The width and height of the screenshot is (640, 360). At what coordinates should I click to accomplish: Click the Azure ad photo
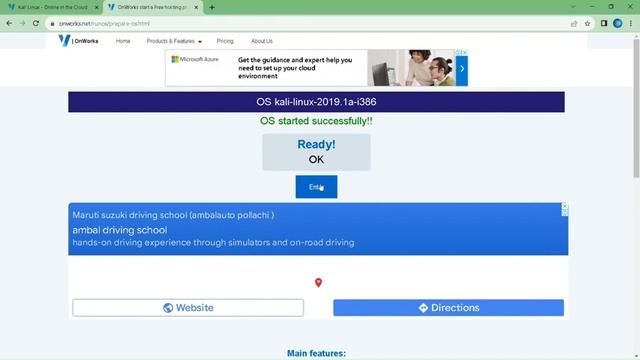[x=411, y=68]
